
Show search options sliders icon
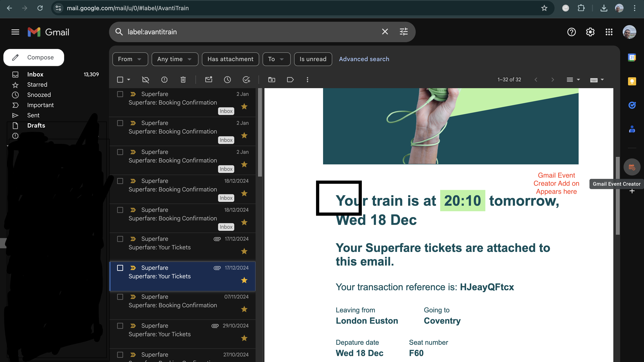[x=404, y=32]
